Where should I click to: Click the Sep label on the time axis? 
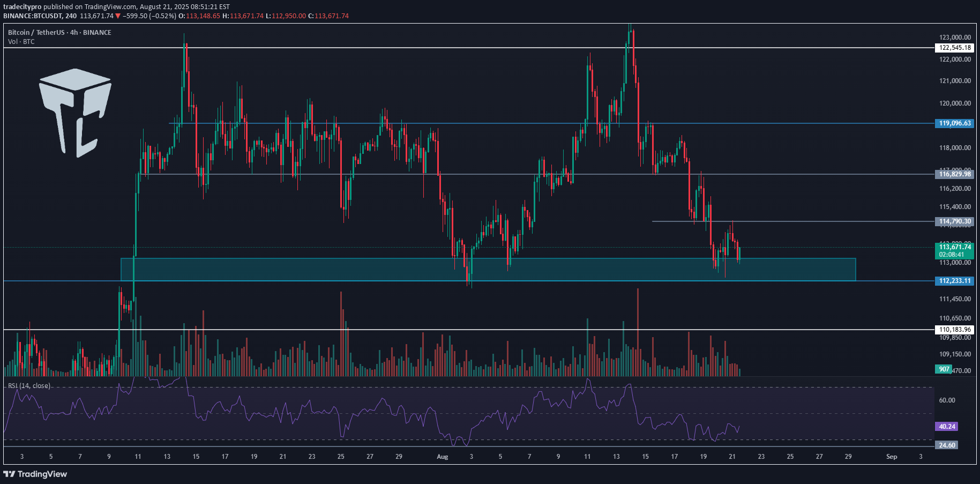(892, 457)
